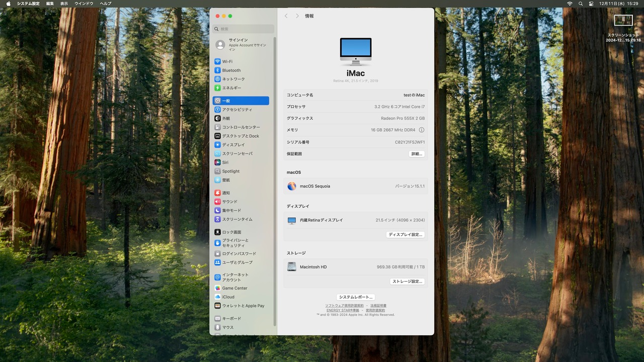
Task: Open ロック画面 settings
Action: coord(241,232)
